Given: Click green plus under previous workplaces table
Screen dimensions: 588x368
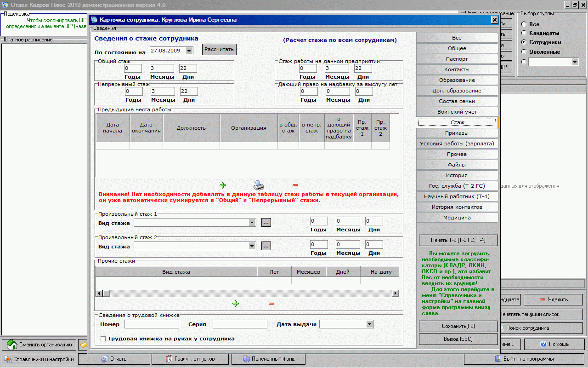Looking at the screenshot, I should [x=223, y=185].
